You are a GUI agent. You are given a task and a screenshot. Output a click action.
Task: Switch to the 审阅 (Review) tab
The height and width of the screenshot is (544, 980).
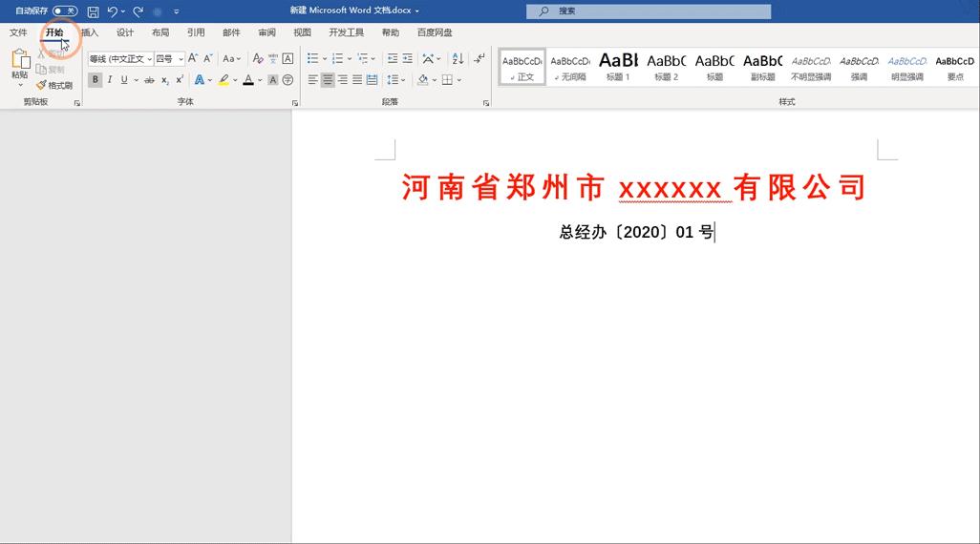click(x=266, y=32)
